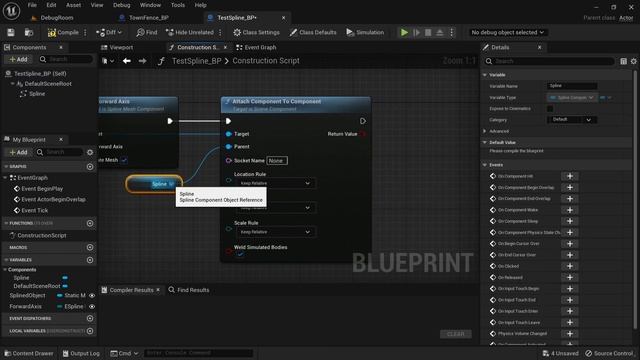Click the frame skip playback button
640x360 pixels.
coord(416,32)
